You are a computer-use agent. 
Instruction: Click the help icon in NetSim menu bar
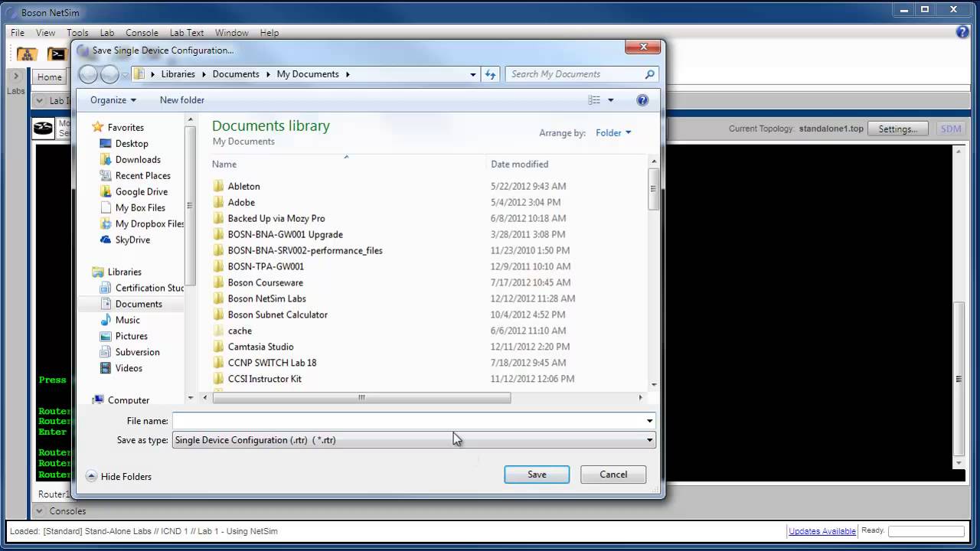click(962, 32)
